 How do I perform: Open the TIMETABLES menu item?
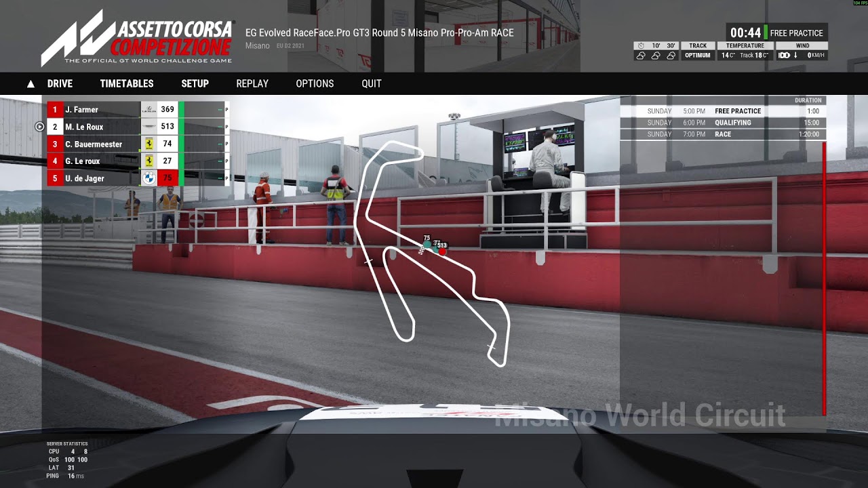click(127, 84)
